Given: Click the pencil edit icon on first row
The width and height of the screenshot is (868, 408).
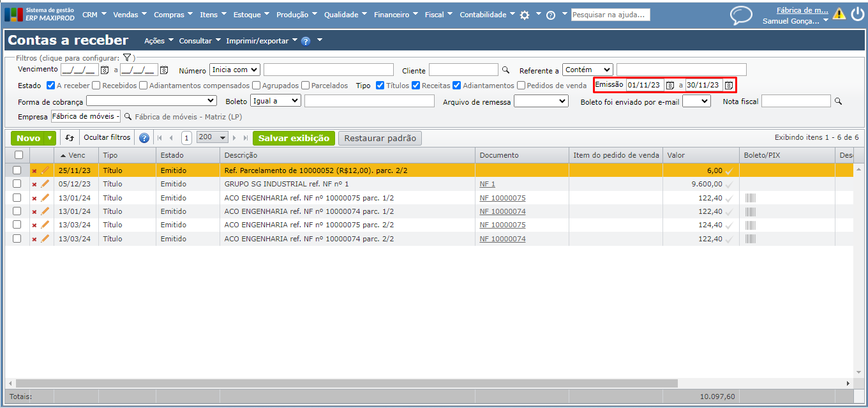Looking at the screenshot, I should coord(45,170).
